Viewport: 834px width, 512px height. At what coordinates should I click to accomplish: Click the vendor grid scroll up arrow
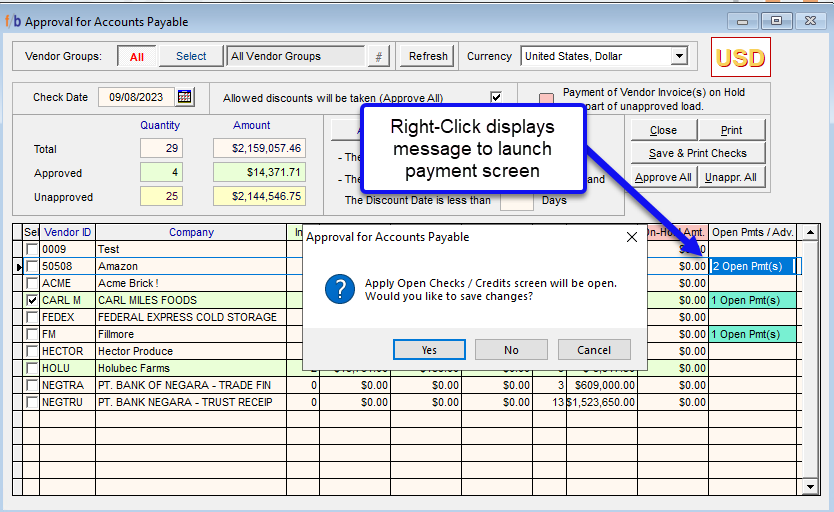point(810,233)
